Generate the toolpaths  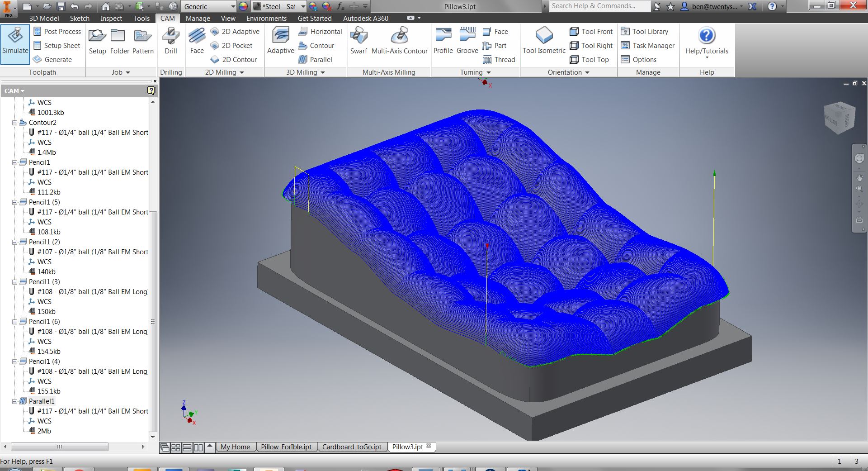pos(52,60)
